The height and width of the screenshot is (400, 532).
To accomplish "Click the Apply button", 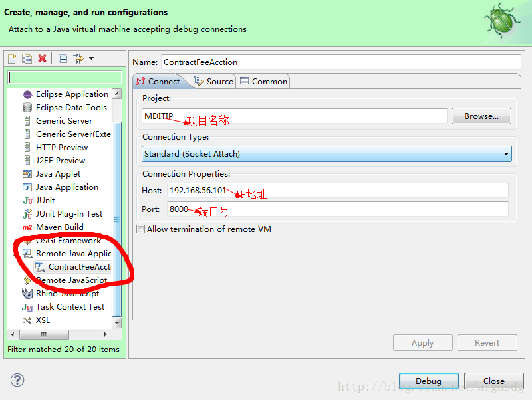I will (423, 343).
